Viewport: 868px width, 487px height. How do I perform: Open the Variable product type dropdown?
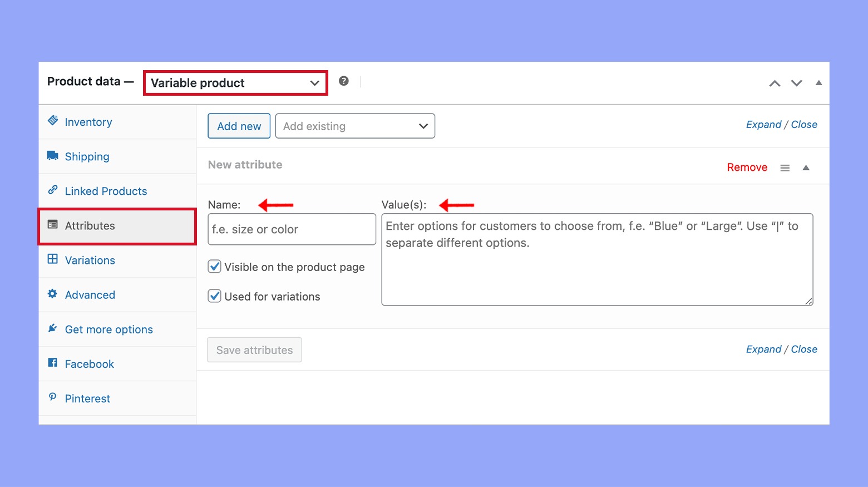(x=235, y=83)
